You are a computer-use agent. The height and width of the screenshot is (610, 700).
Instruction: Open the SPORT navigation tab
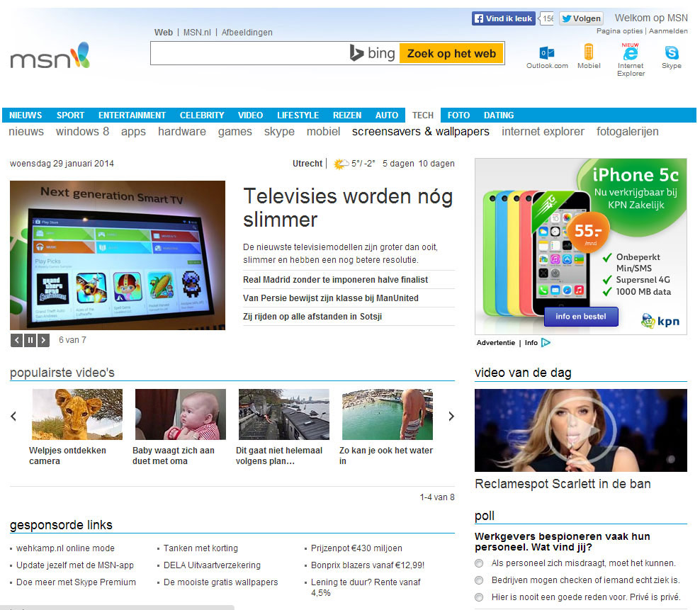tap(70, 115)
